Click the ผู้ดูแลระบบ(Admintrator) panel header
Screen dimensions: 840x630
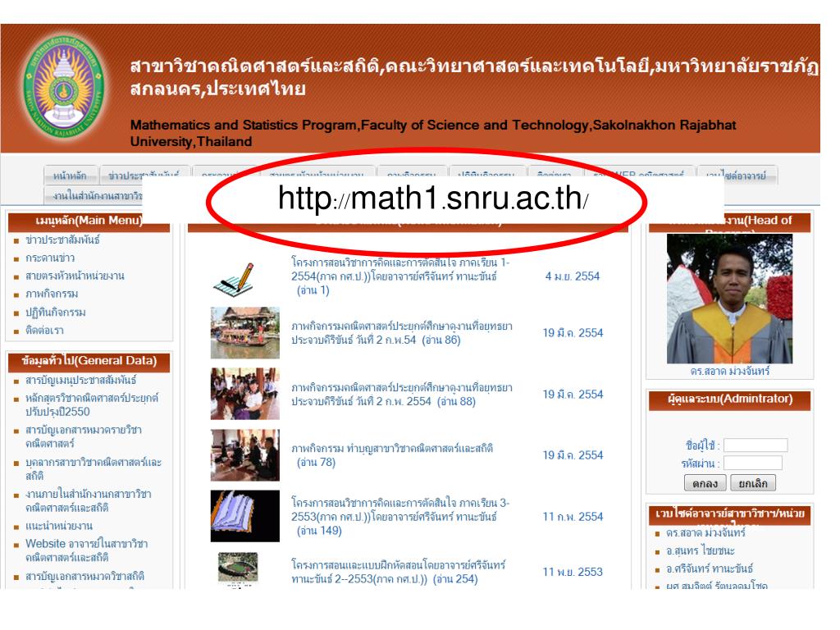(x=729, y=399)
